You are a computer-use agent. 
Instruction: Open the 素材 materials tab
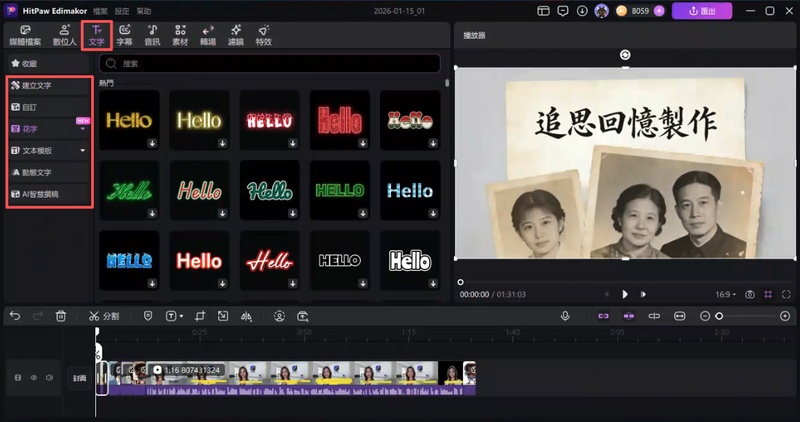180,35
